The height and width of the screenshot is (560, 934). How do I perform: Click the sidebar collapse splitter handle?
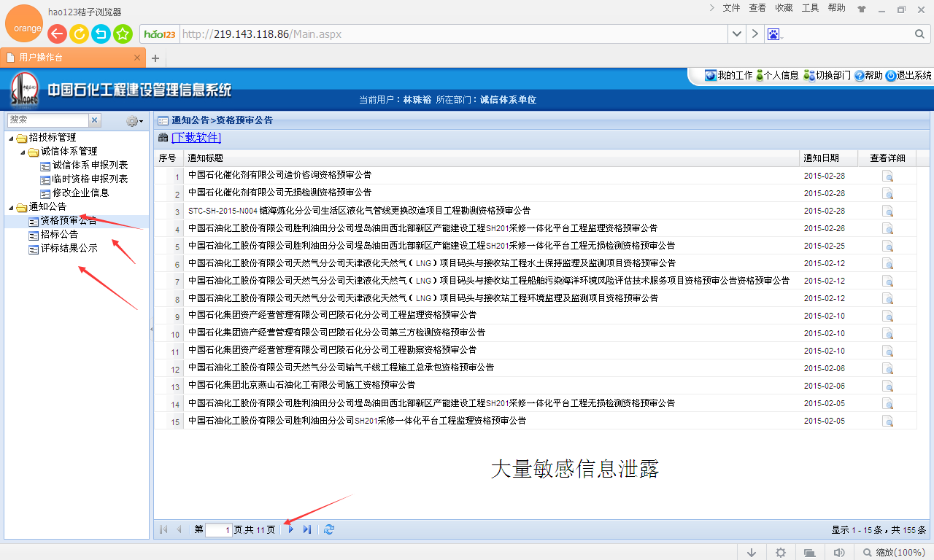152,330
